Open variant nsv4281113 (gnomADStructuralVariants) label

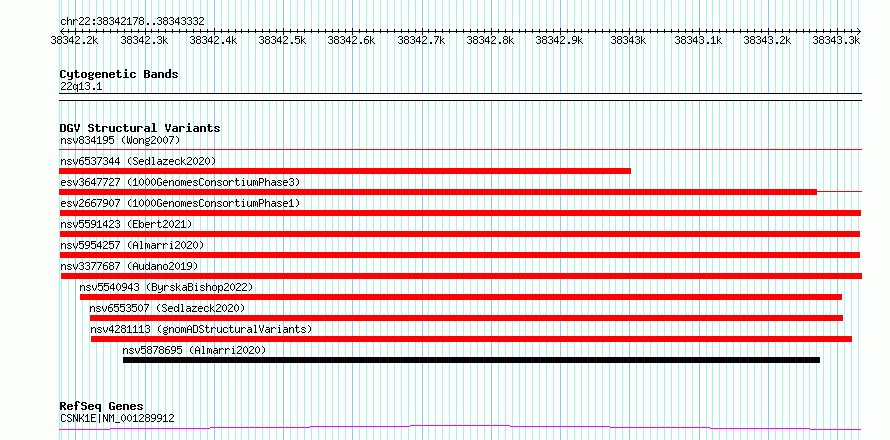[x=201, y=329]
